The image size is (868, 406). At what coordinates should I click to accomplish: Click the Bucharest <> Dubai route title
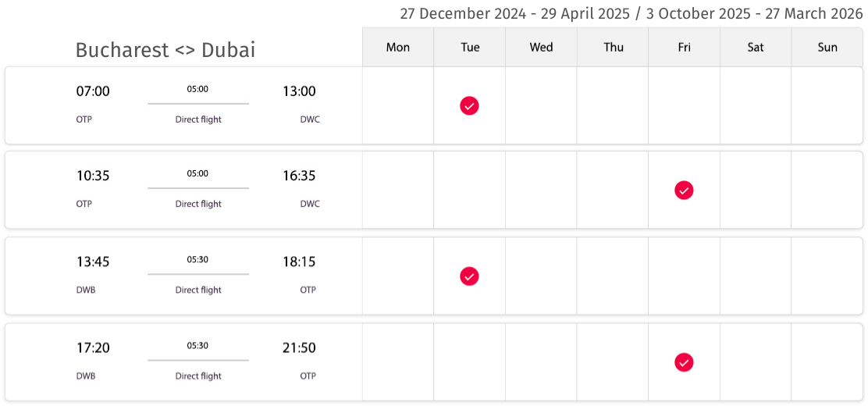pyautogui.click(x=165, y=50)
